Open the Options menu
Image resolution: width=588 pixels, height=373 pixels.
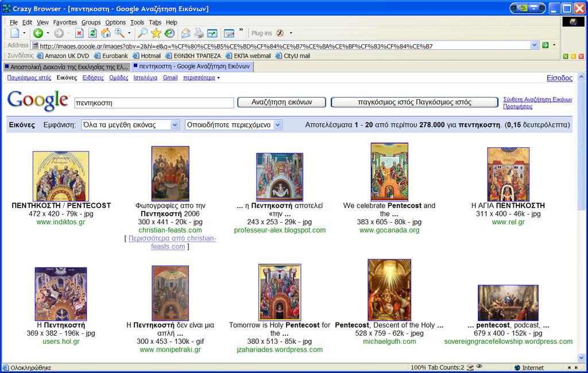pos(115,22)
